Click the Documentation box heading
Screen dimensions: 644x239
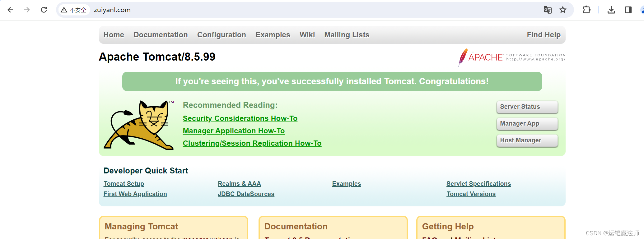tap(296, 226)
